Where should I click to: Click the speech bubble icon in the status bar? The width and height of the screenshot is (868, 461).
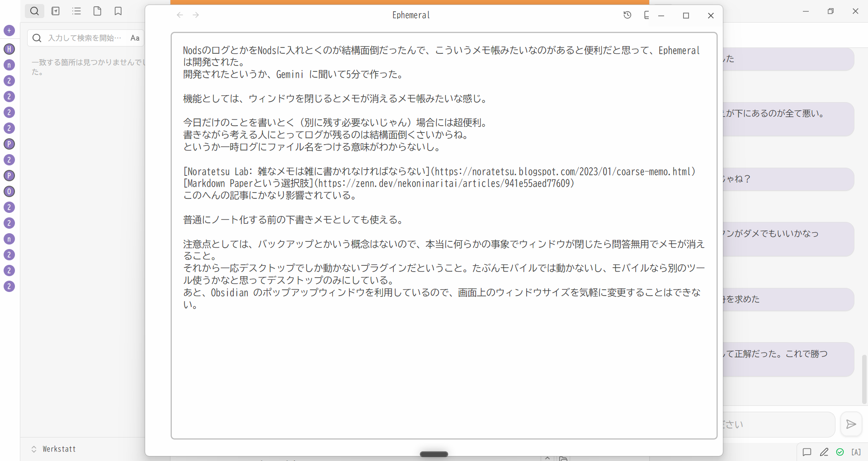[807, 452]
